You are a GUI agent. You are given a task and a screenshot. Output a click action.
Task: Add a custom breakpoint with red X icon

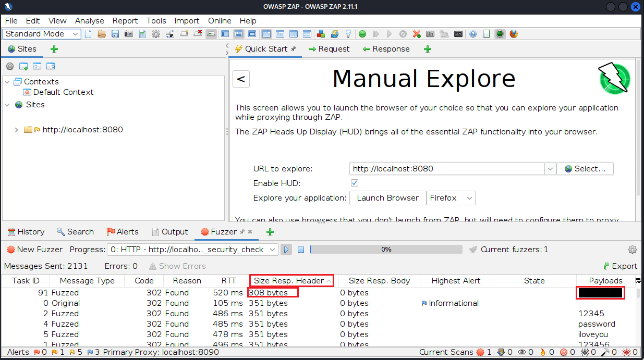[417, 34]
